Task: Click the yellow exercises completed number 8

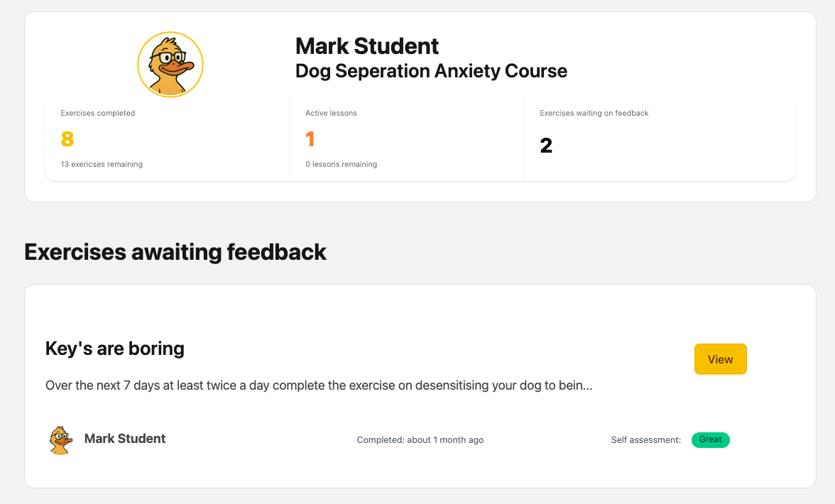Action: pyautogui.click(x=67, y=139)
